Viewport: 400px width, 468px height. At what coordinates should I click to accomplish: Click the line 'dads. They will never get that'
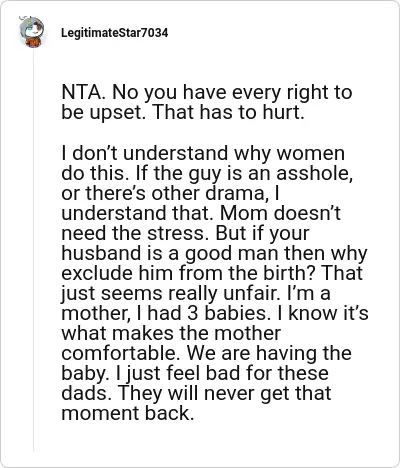(x=196, y=393)
